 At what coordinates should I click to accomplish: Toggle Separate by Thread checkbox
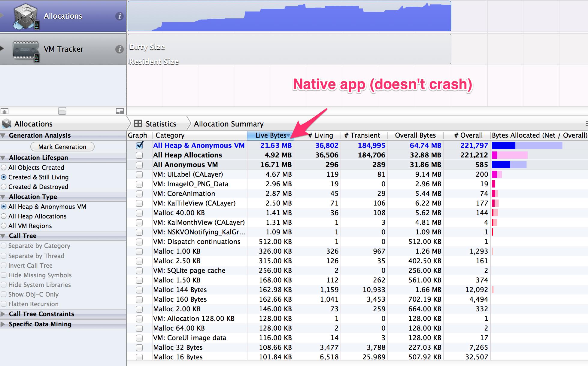[4, 256]
